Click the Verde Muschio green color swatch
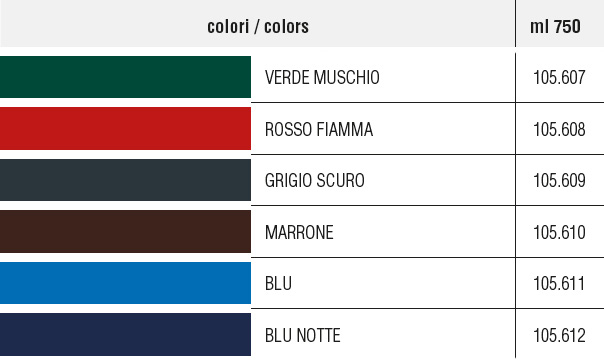This screenshot has width=604, height=361. click(x=125, y=77)
